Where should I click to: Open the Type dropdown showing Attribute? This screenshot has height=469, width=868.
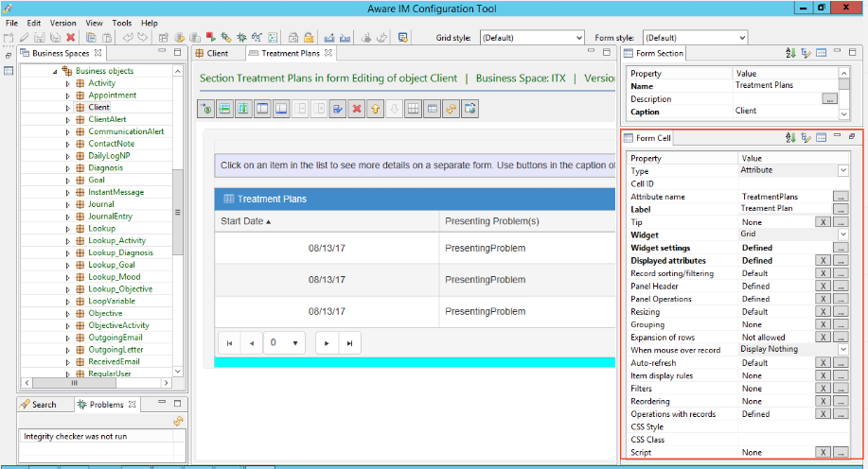[842, 170]
